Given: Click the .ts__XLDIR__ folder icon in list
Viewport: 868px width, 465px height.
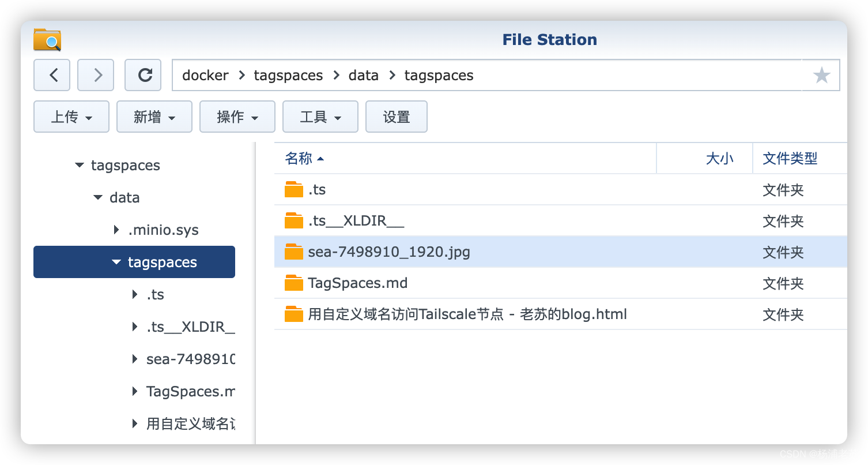Looking at the screenshot, I should 294,220.
